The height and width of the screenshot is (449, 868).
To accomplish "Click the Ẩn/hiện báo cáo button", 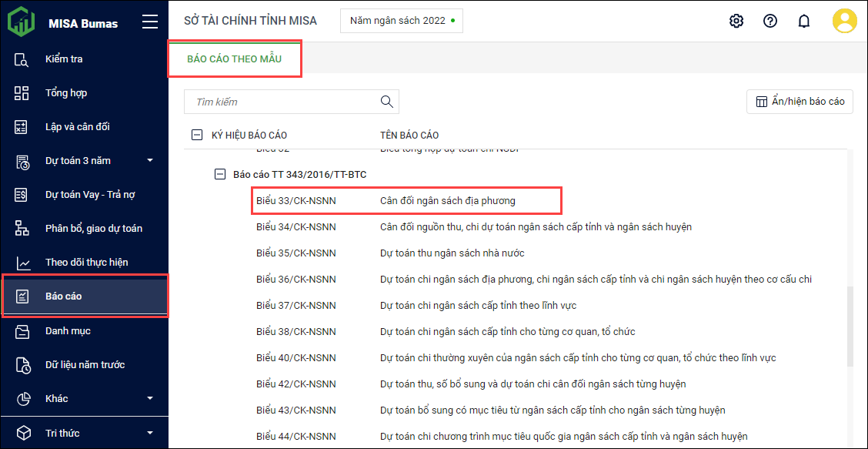I will 800,102.
